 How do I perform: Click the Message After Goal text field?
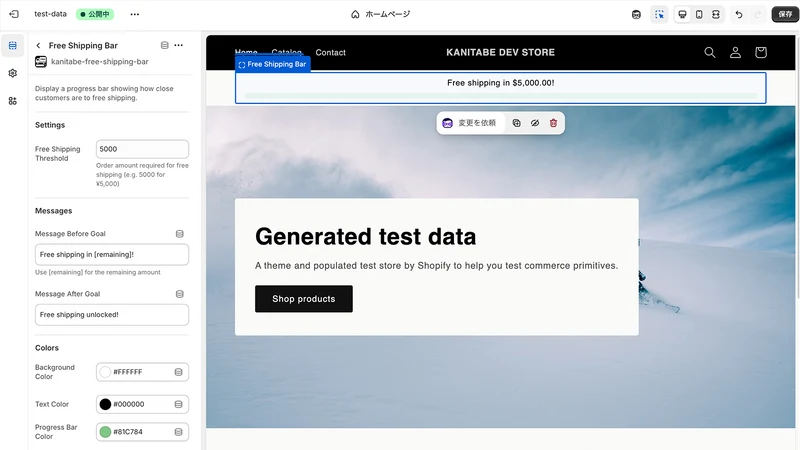tap(112, 315)
